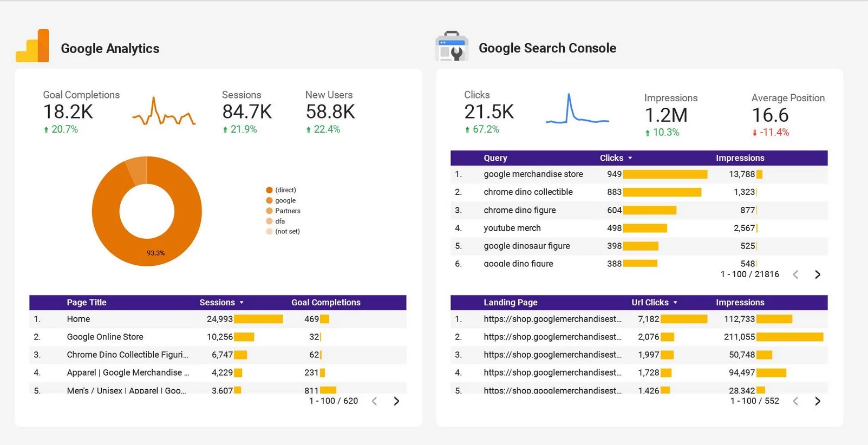Go to next page of Page Title table
This screenshot has width=868, height=445.
396,401
